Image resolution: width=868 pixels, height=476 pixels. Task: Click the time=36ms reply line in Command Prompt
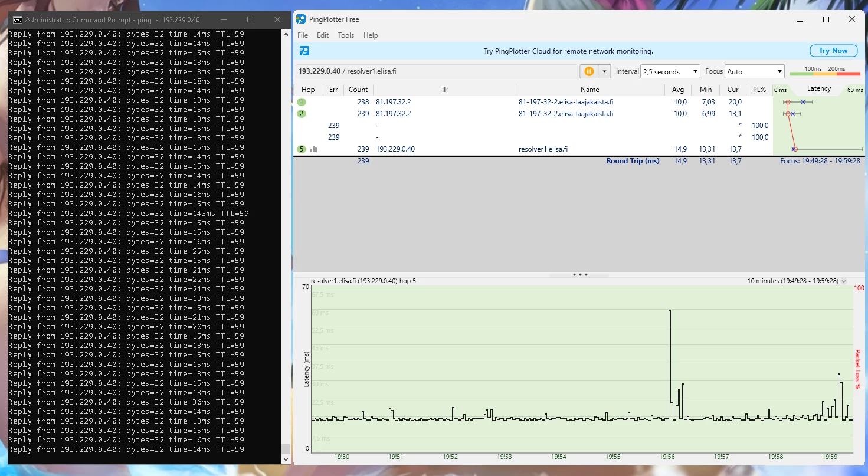click(126, 402)
